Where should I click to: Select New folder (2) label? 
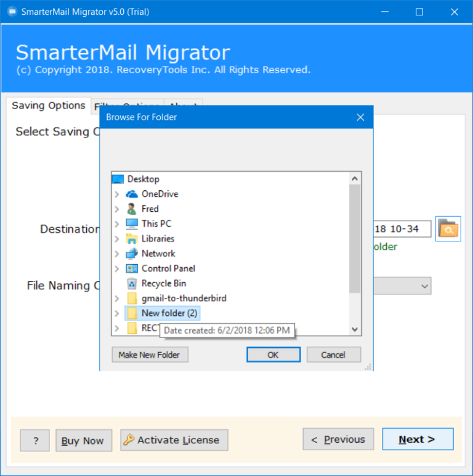[169, 313]
